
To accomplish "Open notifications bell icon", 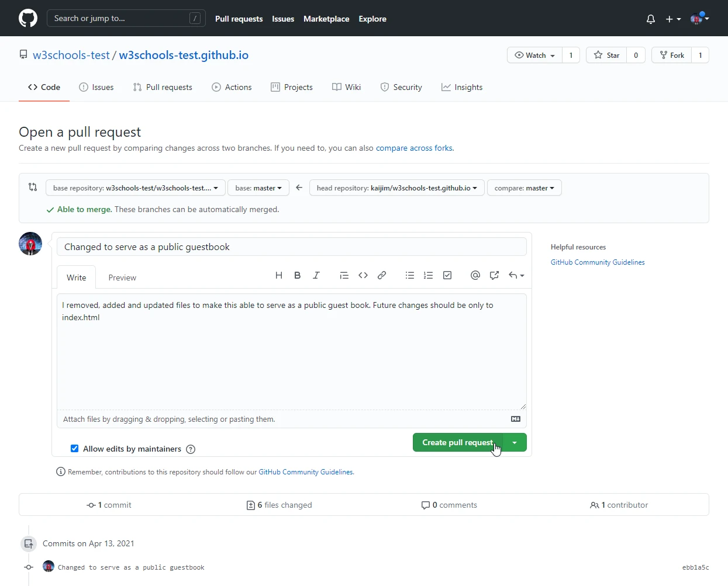I will click(651, 19).
